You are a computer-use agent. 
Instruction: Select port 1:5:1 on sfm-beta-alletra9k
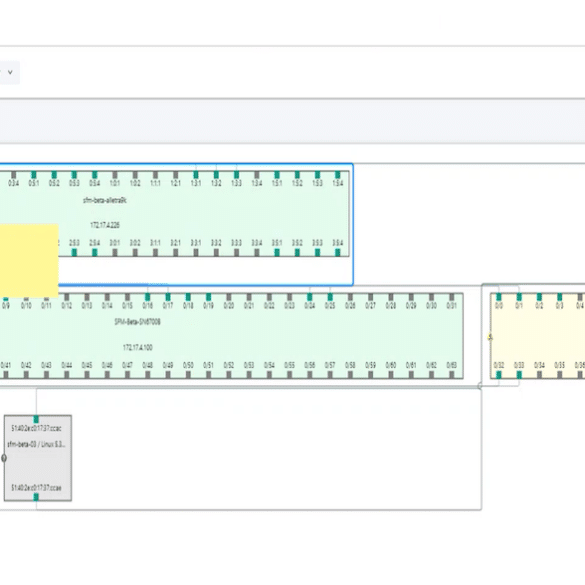[277, 175]
